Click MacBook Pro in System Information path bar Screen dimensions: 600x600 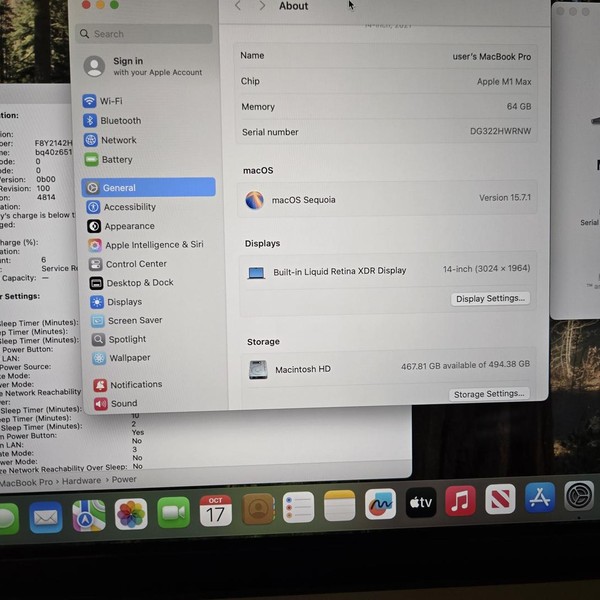tap(26, 482)
